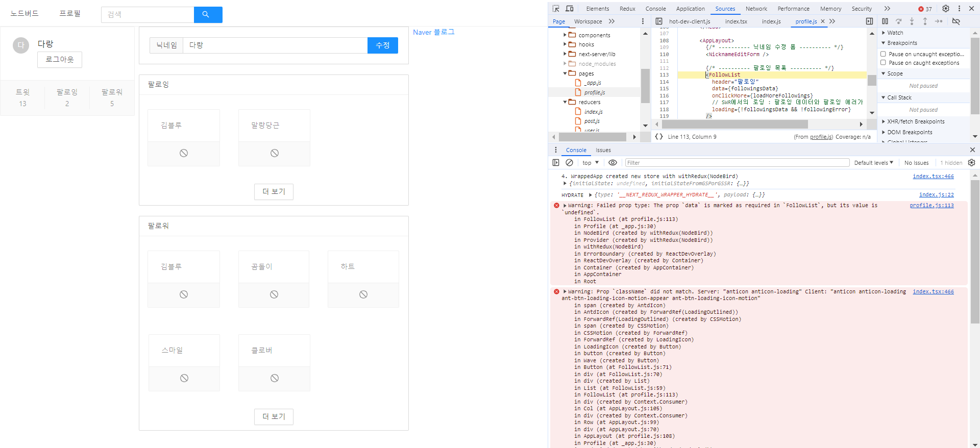The height and width of the screenshot is (448, 980).
Task: Select the index.tsx source tab
Action: 736,21
